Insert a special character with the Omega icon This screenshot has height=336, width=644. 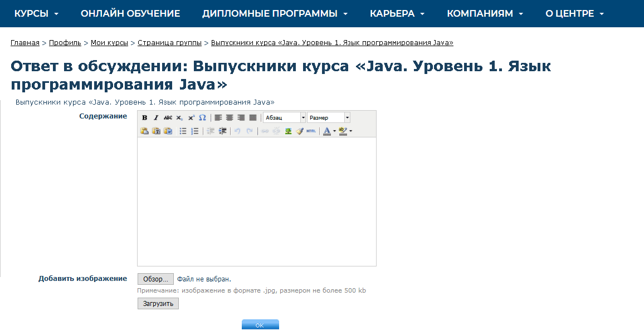point(202,118)
